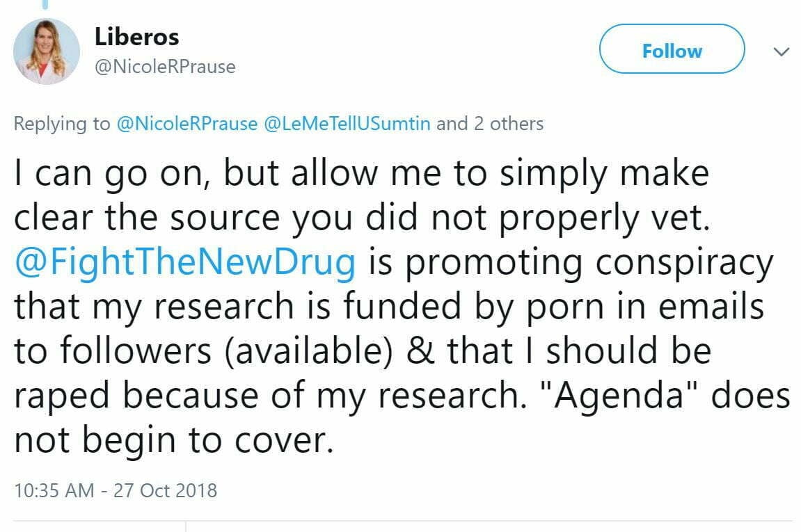801x532 pixels.
Task: Click the profile avatar photo
Action: pos(47,51)
